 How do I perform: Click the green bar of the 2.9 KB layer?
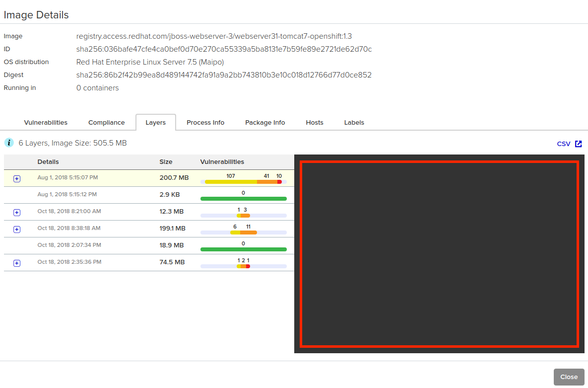click(x=244, y=199)
